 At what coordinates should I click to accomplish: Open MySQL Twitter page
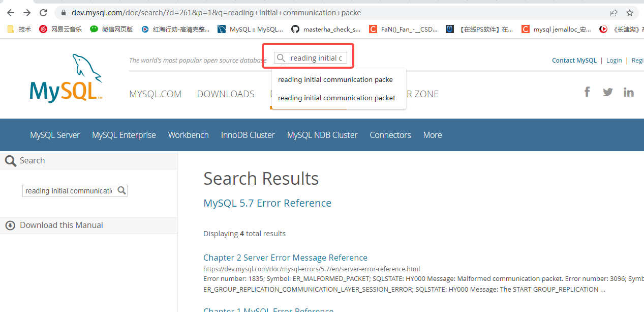point(608,92)
